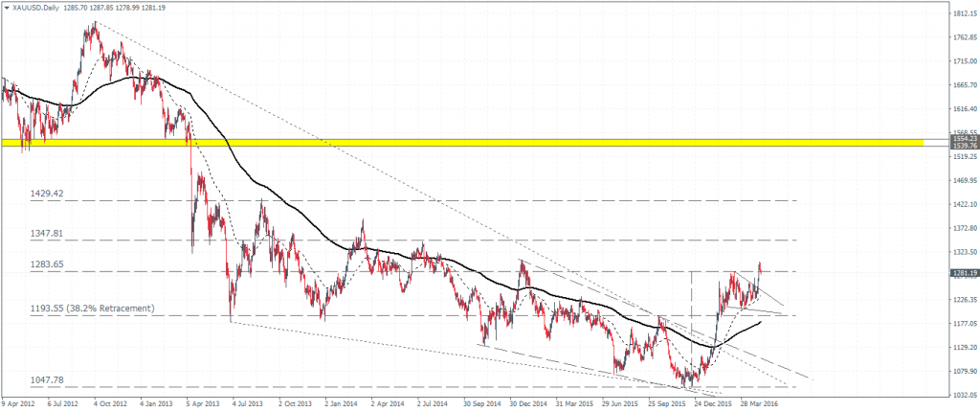Screen dimensions: 980x412
Task: Click the 1616.40 price axis value
Action: 964,108
